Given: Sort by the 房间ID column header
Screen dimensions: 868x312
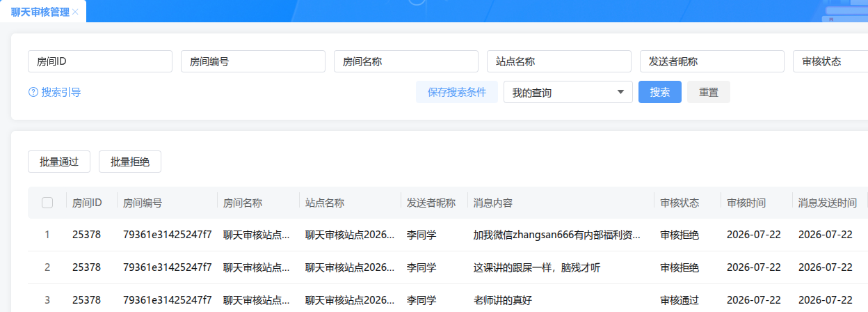Looking at the screenshot, I should point(88,203).
